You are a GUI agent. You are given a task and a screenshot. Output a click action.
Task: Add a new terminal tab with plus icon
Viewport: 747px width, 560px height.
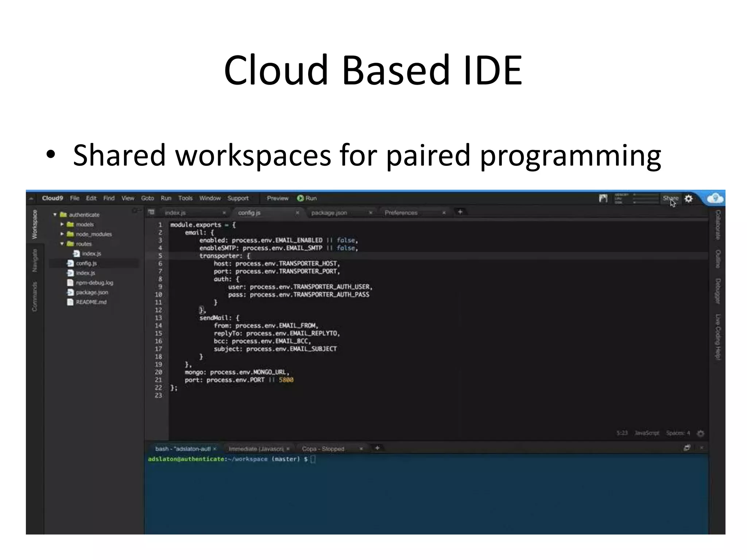point(377,448)
